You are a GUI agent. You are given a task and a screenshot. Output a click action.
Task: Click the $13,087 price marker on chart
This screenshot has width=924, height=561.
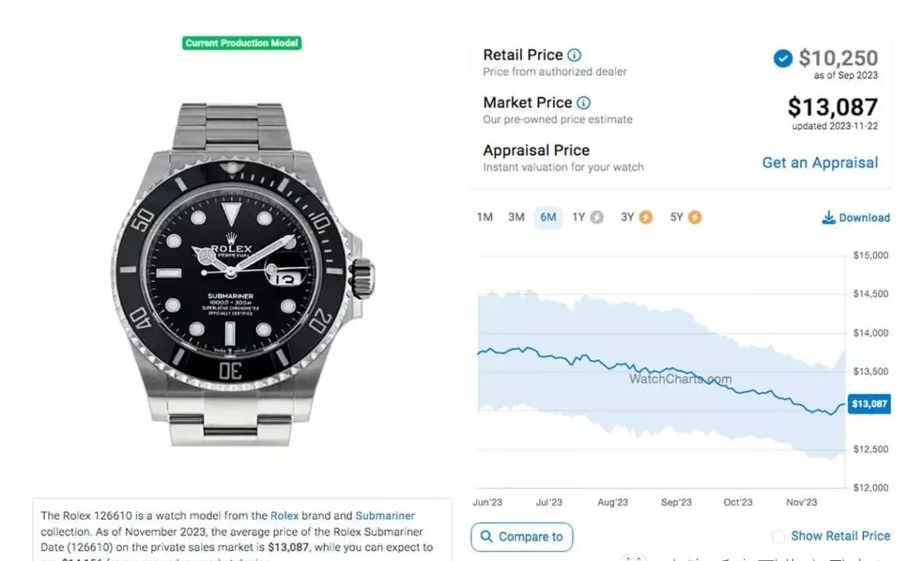869,404
